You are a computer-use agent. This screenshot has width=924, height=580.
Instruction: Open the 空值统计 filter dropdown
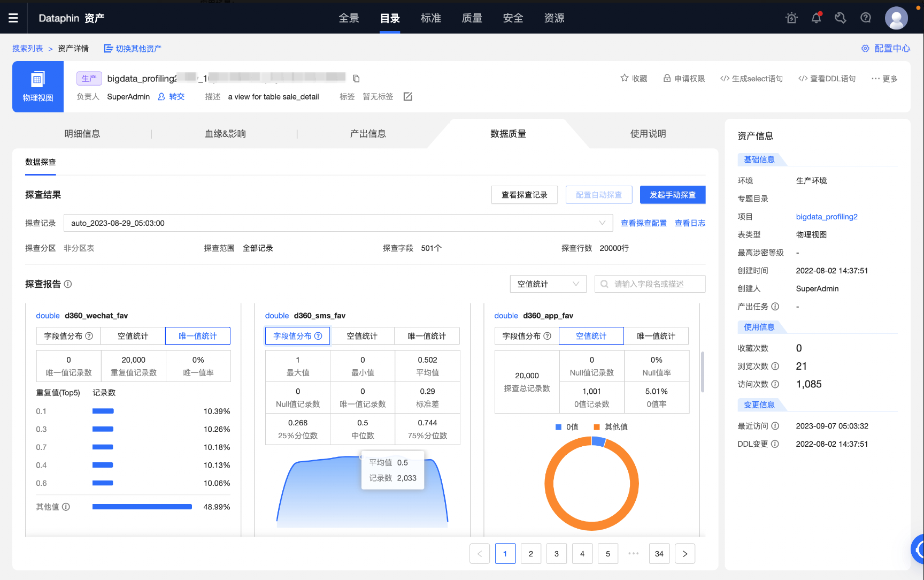click(548, 284)
